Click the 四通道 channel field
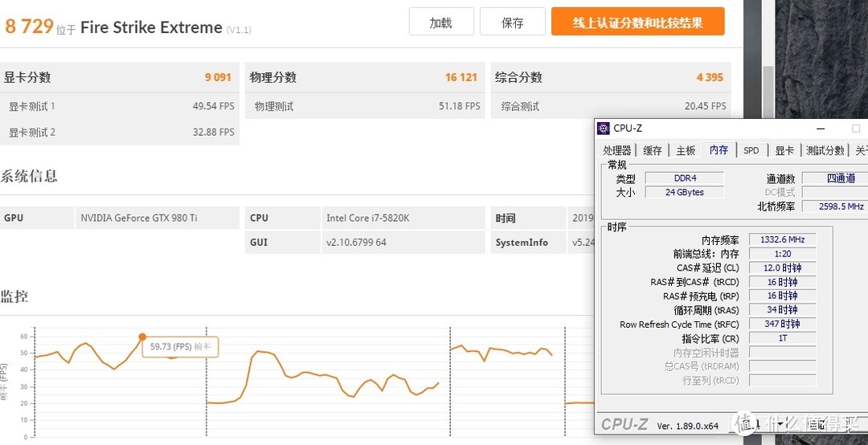This screenshot has width=868, height=445. [x=836, y=178]
